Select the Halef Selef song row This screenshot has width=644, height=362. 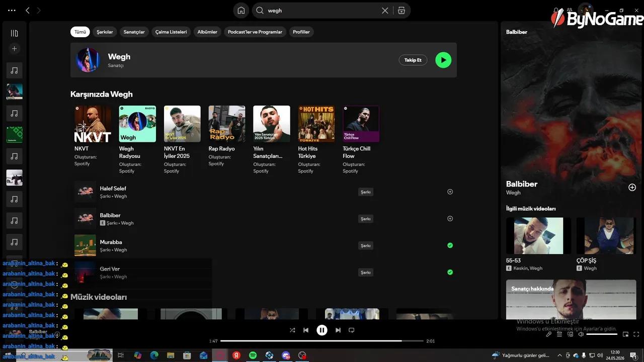click(264, 192)
